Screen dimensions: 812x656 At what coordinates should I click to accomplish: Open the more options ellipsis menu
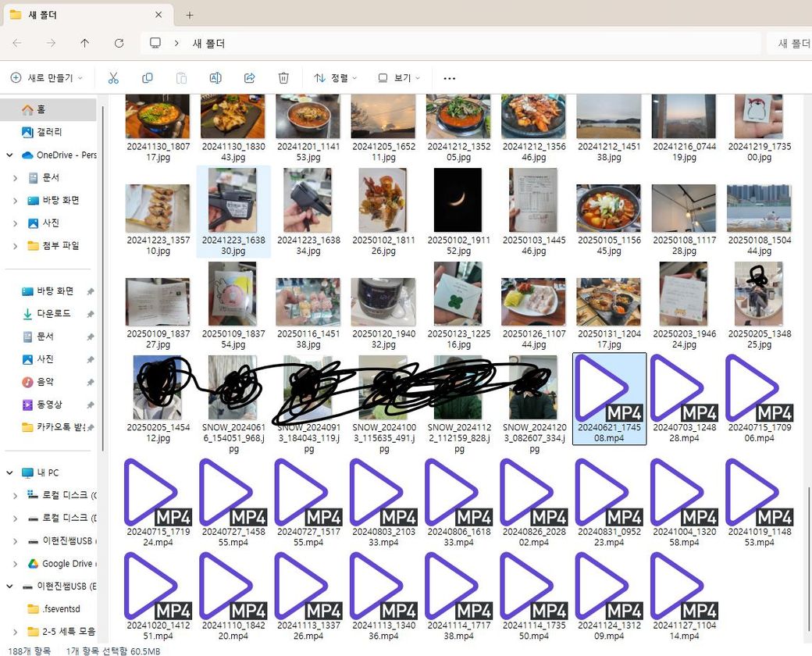[449, 78]
